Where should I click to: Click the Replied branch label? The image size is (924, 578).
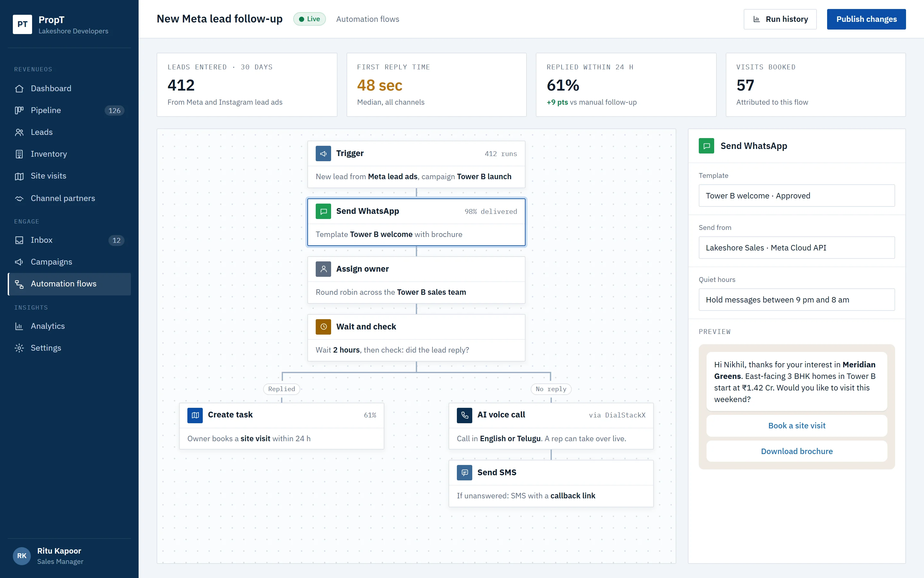pos(281,389)
